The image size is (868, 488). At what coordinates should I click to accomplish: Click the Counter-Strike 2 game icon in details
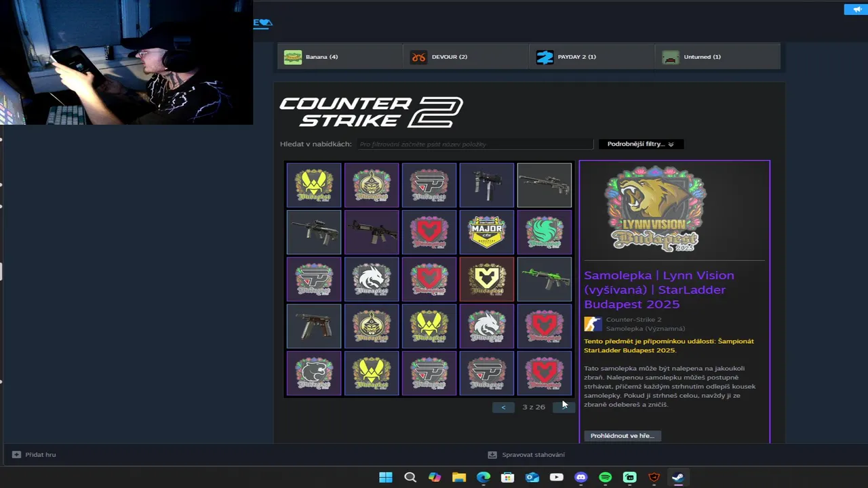click(x=593, y=324)
